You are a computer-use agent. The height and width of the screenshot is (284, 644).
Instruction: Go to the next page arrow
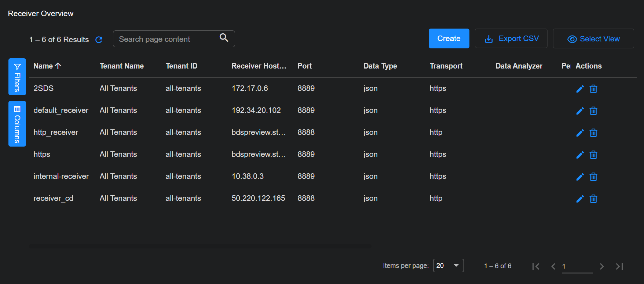601,266
